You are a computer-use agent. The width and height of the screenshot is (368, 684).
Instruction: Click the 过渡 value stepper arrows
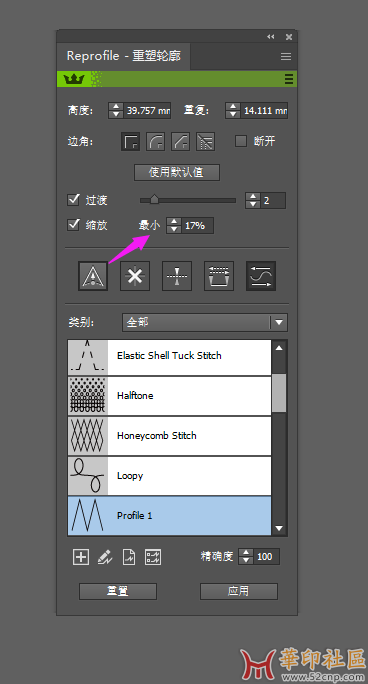pyautogui.click(x=253, y=201)
